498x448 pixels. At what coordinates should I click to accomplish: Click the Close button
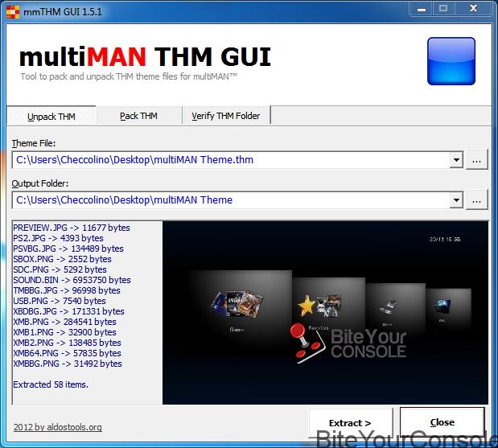tap(442, 422)
